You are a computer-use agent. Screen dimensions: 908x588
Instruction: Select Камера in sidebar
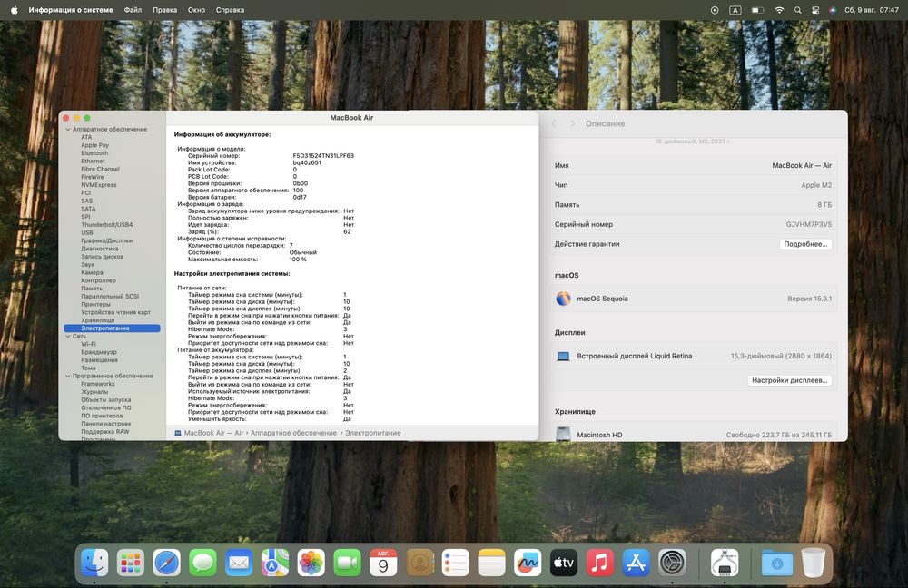[92, 272]
